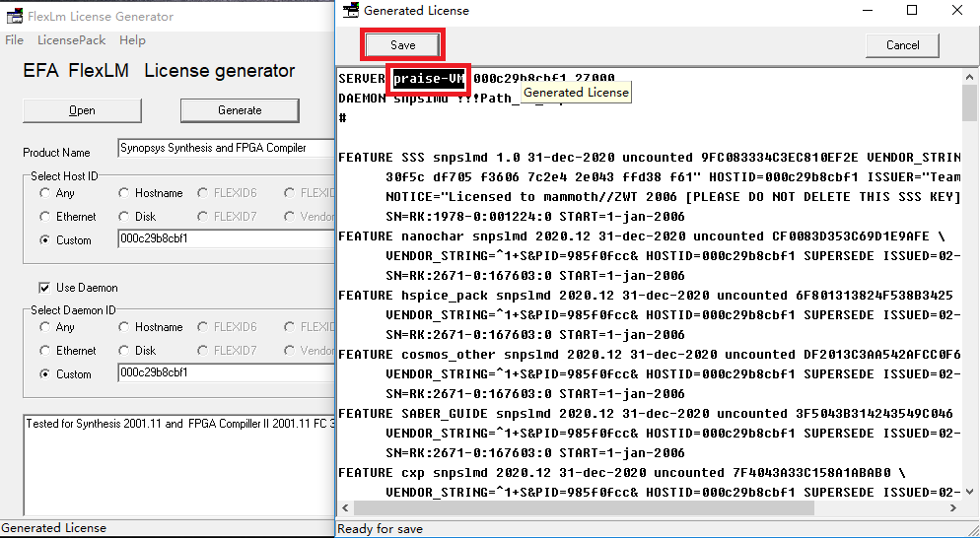Click the Open button
The width and height of the screenshot is (980, 538).
click(82, 110)
